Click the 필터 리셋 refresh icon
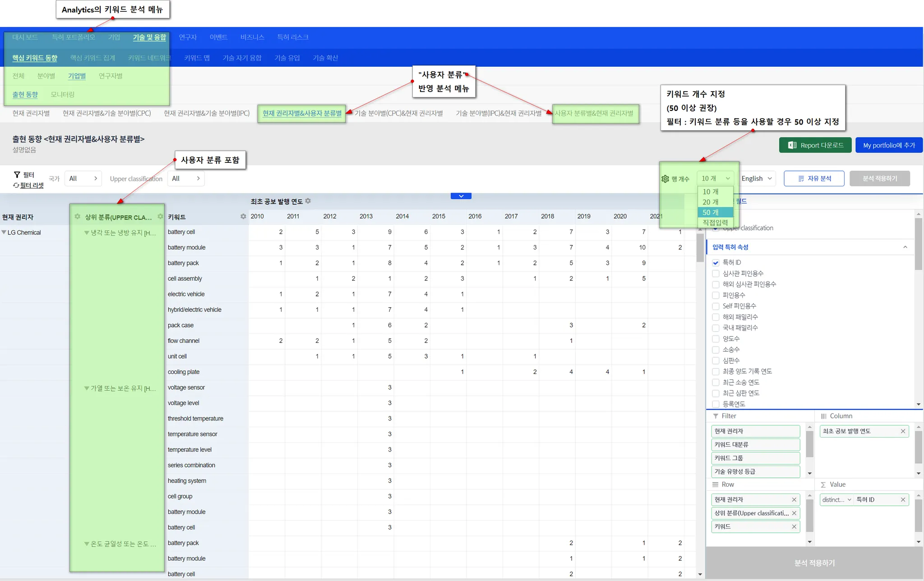 pos(16,185)
